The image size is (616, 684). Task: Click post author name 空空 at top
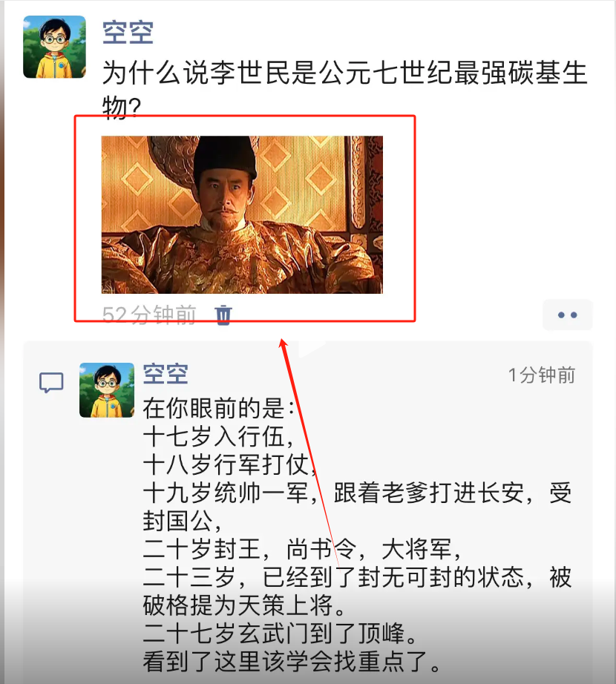(x=128, y=33)
